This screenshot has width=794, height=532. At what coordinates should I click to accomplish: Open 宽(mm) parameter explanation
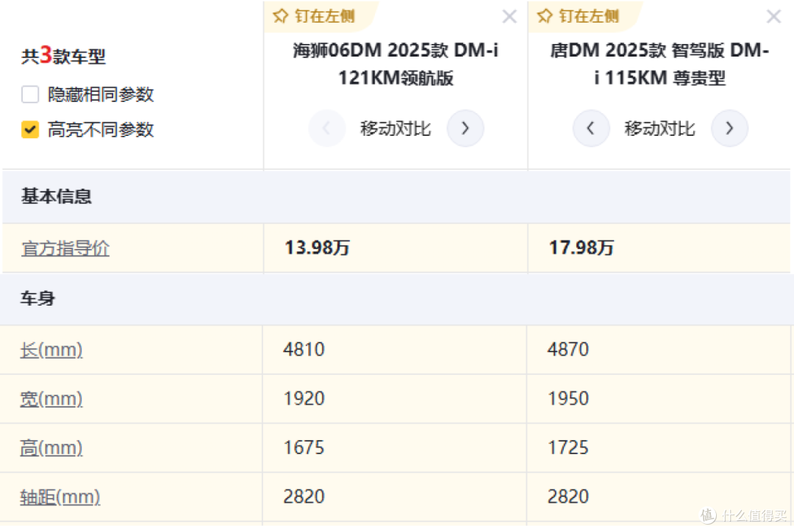tap(51, 399)
